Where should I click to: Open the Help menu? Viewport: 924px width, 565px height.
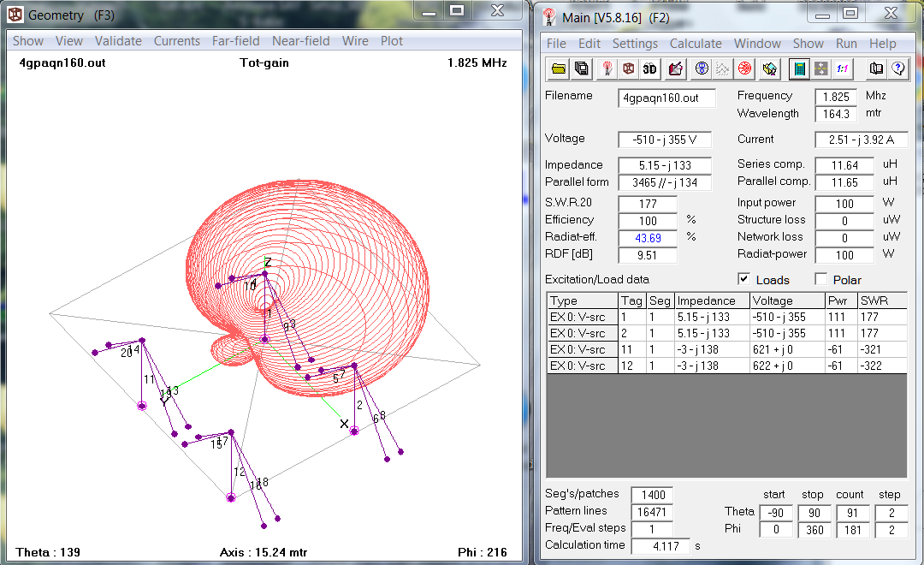883,44
